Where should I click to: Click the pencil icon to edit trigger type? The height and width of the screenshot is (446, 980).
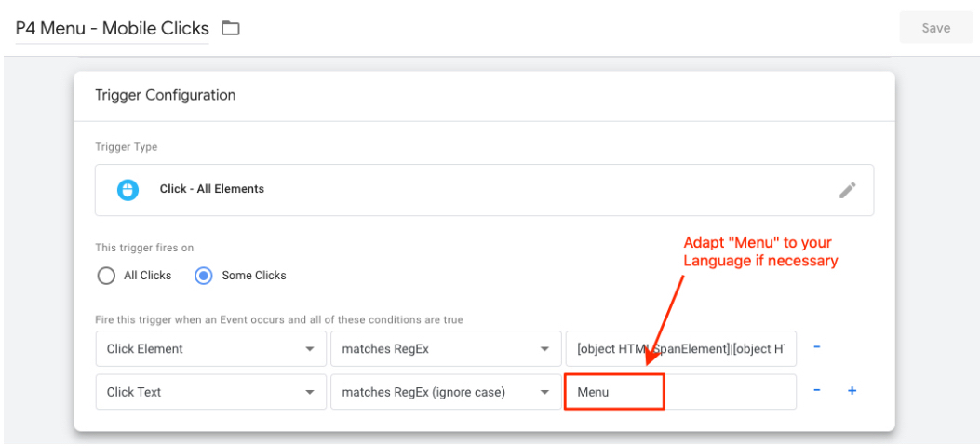tap(847, 190)
